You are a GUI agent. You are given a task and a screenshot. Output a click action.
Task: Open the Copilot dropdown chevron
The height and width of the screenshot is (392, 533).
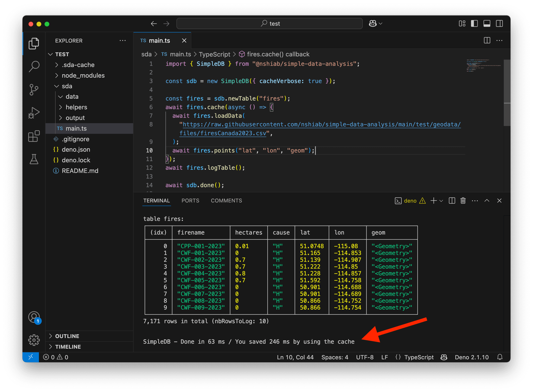381,23
